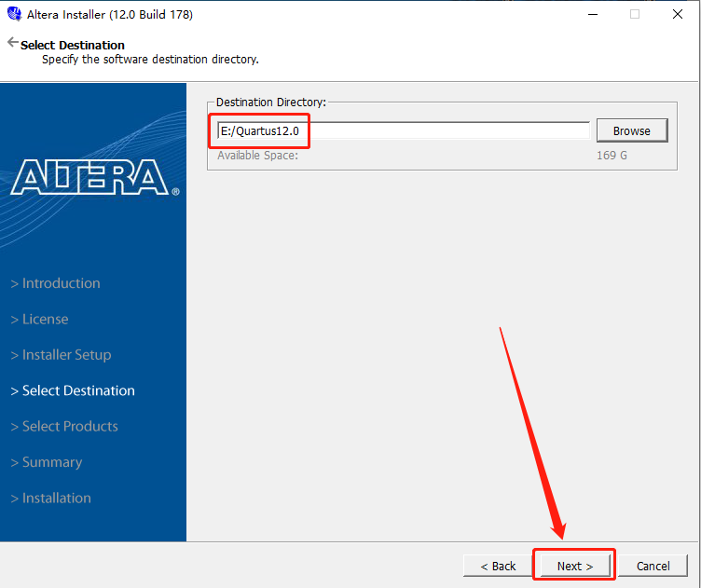Click the Altera logo in sidebar

[95, 177]
